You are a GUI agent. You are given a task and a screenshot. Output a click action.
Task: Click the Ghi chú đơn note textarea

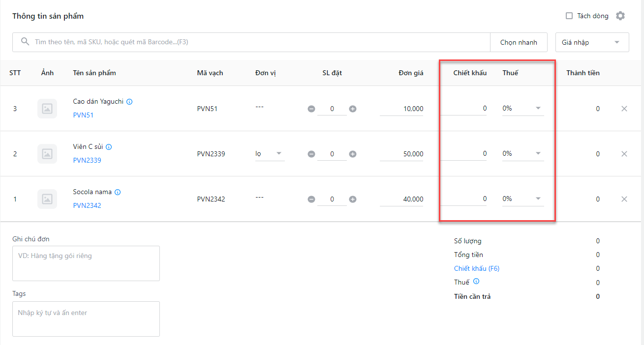(86, 263)
